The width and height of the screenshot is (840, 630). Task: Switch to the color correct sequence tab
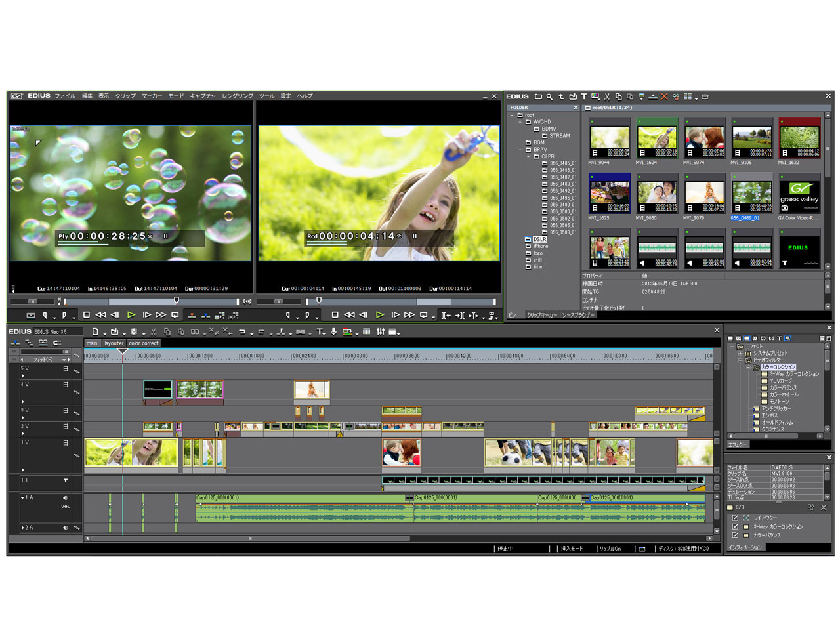point(143,343)
